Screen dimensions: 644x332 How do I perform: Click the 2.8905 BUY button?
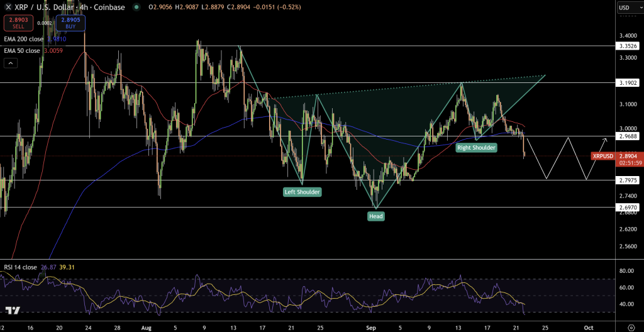pos(70,23)
